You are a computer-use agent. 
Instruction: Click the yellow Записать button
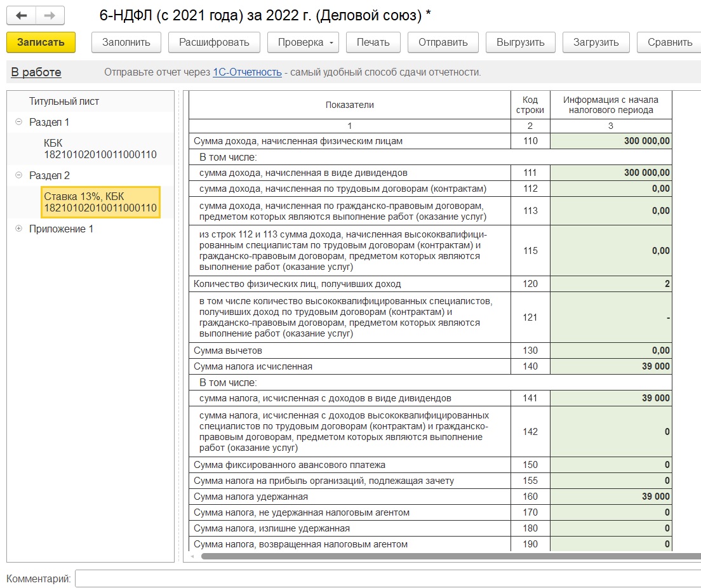coord(41,43)
